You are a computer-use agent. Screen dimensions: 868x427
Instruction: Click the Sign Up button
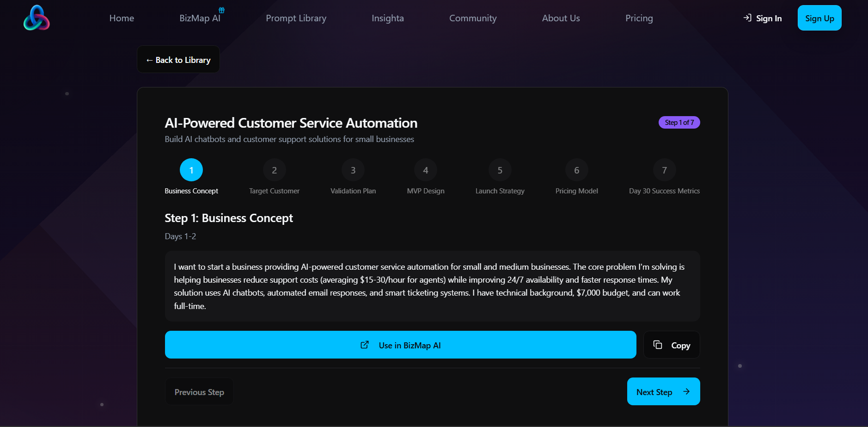(819, 18)
